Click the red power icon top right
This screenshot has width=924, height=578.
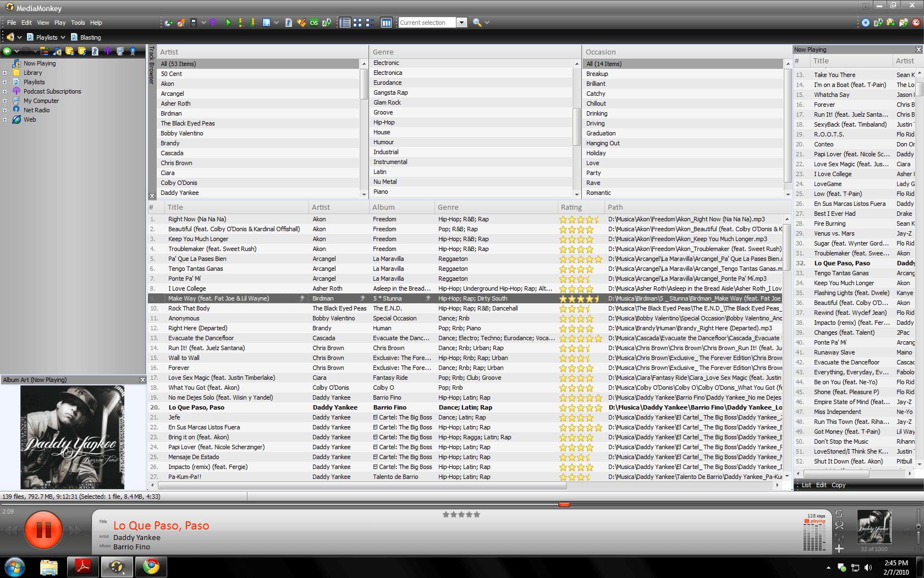[916, 23]
